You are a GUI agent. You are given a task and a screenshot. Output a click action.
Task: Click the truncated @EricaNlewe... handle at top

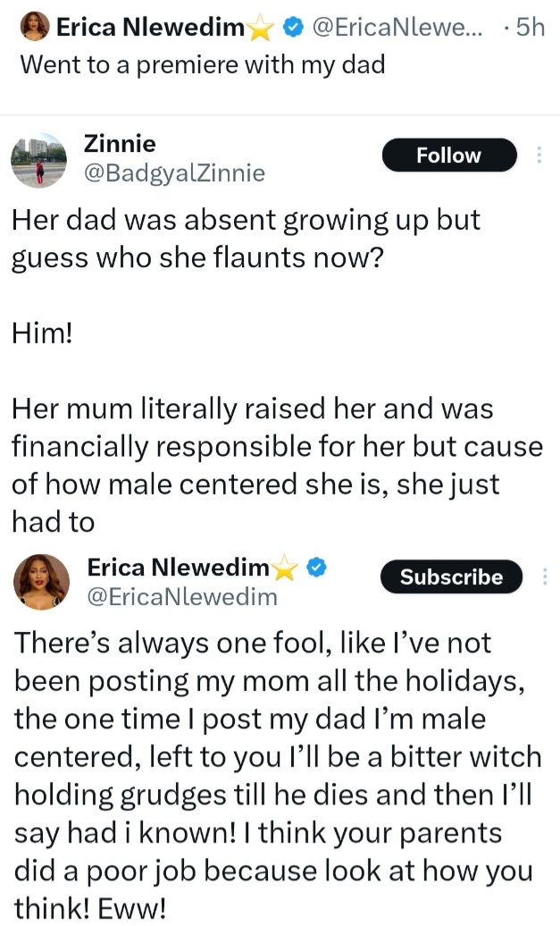coord(397,29)
